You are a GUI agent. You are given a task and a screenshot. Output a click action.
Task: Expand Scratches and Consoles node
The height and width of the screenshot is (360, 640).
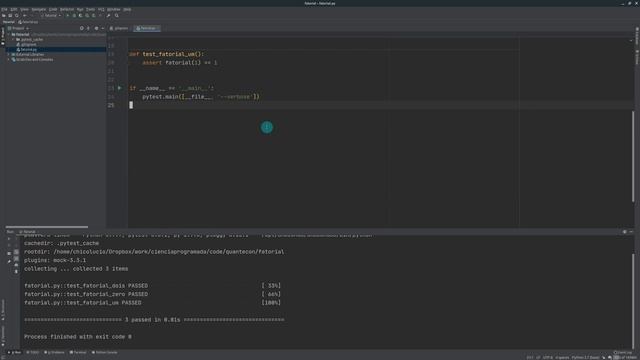(x=9, y=60)
